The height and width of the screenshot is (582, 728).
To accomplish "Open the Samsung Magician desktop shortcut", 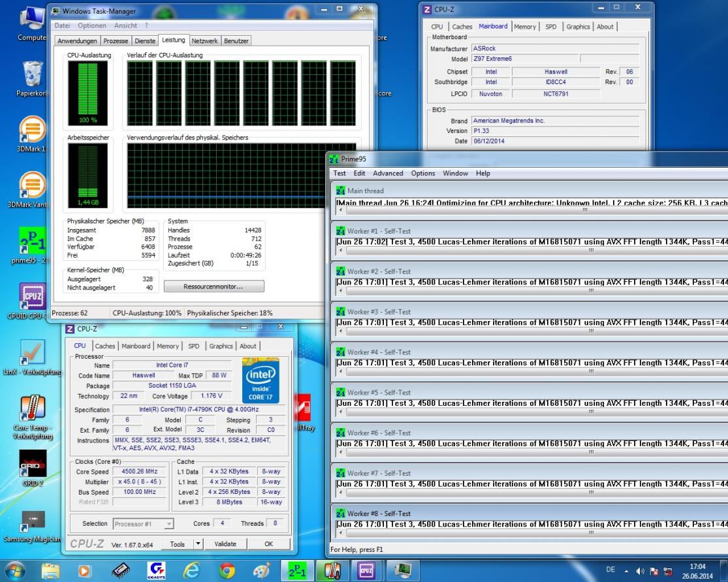I will [x=31, y=526].
